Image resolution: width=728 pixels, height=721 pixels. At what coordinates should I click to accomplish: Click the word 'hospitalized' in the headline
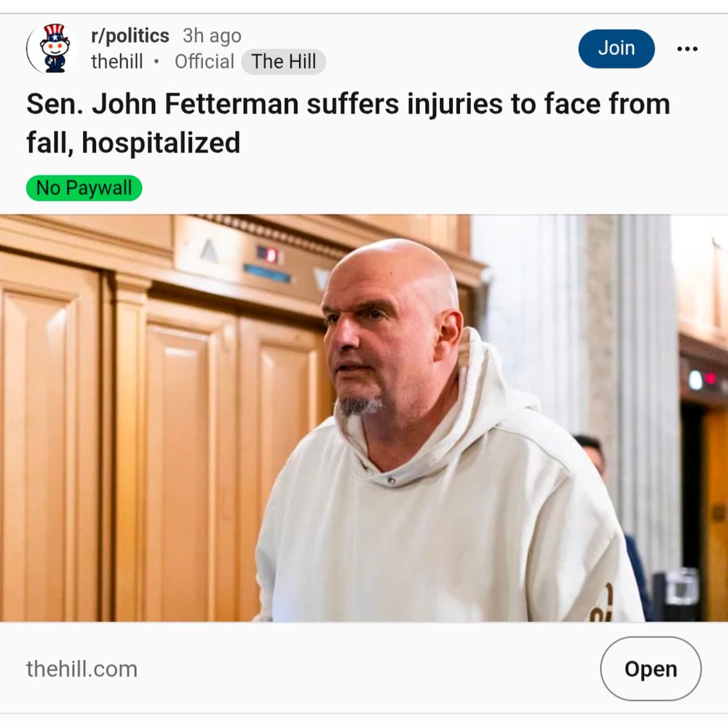click(161, 143)
